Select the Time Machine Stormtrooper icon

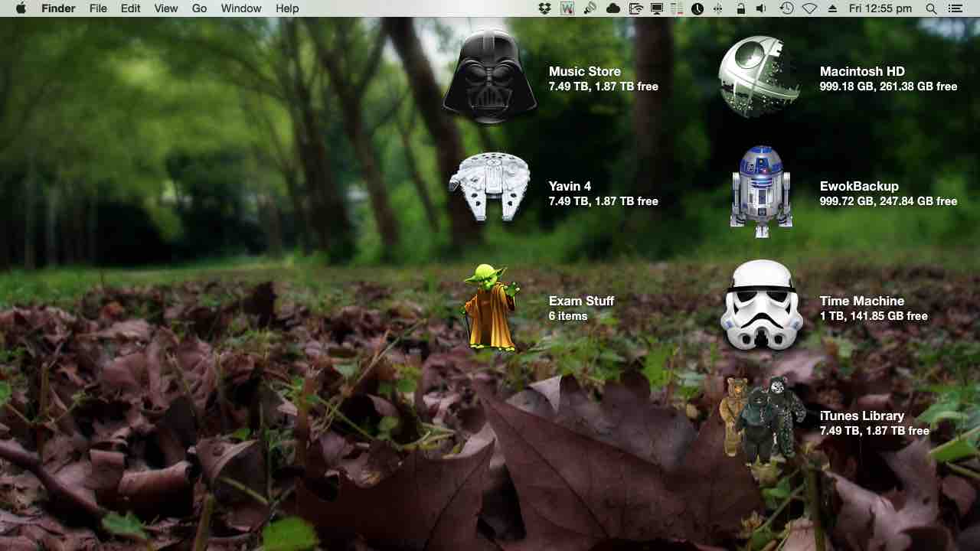762,306
